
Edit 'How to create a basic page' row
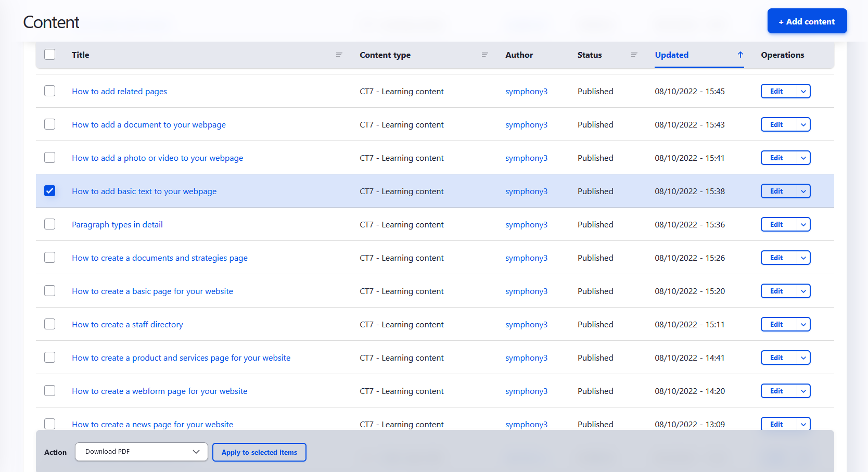pos(778,291)
